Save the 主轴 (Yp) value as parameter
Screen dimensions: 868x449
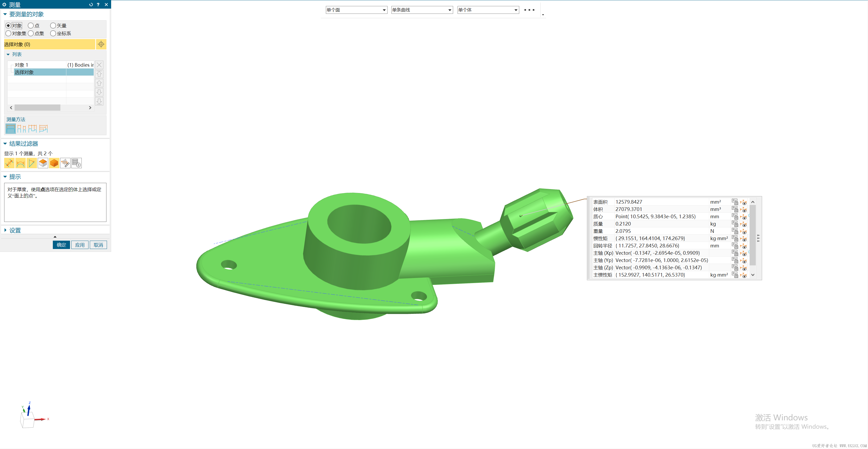pyautogui.click(x=735, y=260)
